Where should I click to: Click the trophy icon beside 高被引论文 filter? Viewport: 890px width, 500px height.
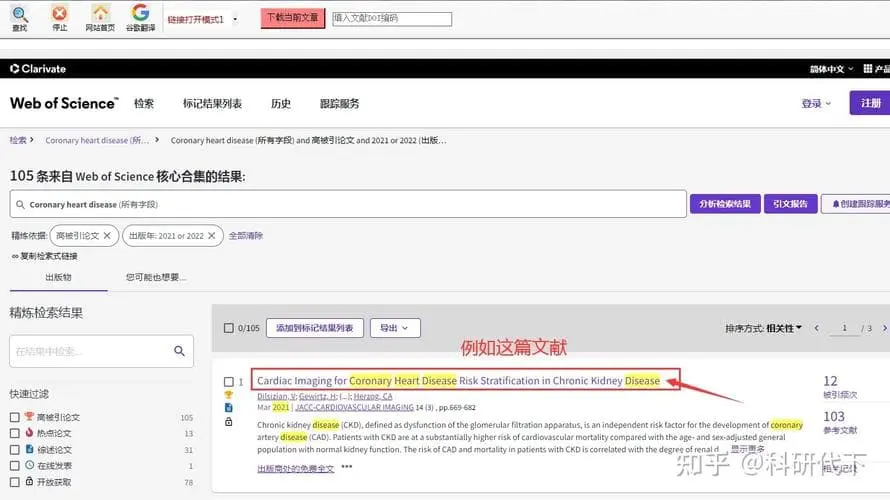[x=30, y=417]
